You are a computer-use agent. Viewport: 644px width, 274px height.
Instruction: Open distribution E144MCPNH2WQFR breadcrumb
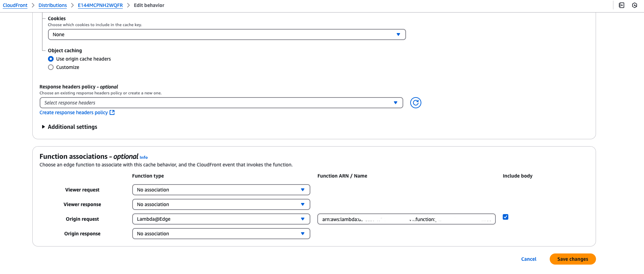coord(100,5)
